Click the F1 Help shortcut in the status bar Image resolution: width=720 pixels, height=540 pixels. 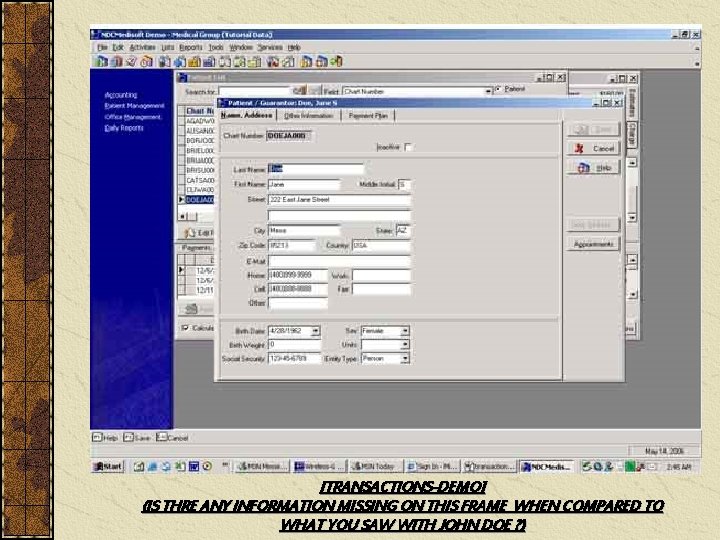coord(105,438)
